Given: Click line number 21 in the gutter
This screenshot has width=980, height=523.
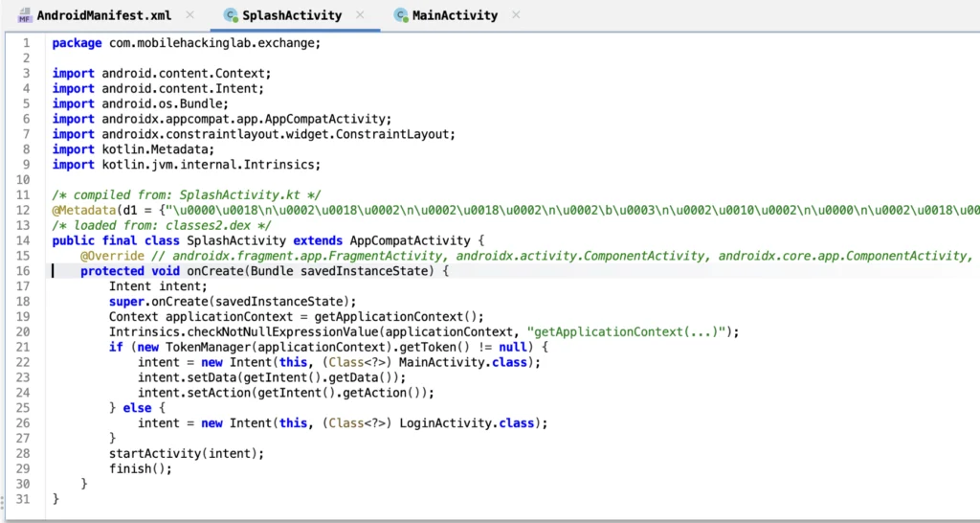Looking at the screenshot, I should 23,348.
